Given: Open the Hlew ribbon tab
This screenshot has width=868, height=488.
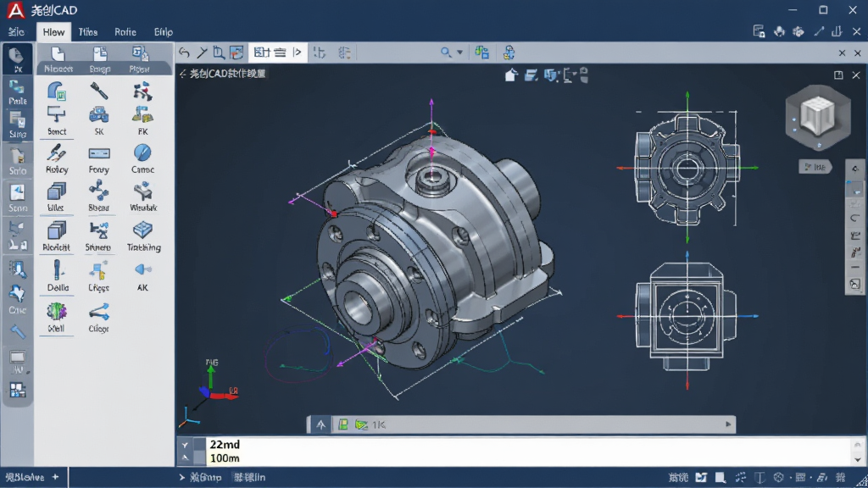Looking at the screenshot, I should (53, 32).
